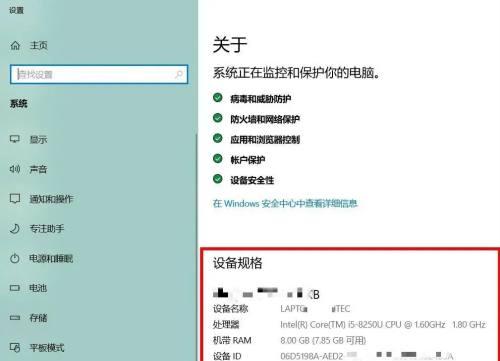
Task: Click the search magnifier icon in settings box
Action: [179, 74]
